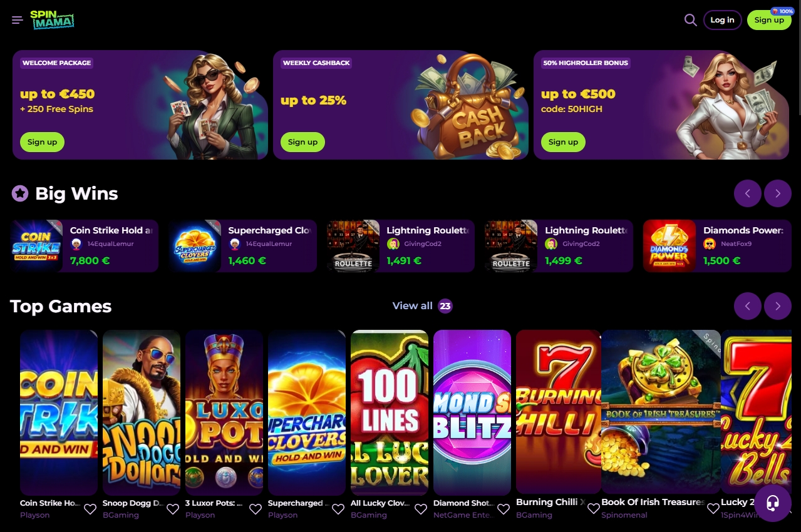This screenshot has height=532, width=801.
Task: Sign up for the Welcome Package
Action: click(x=42, y=142)
